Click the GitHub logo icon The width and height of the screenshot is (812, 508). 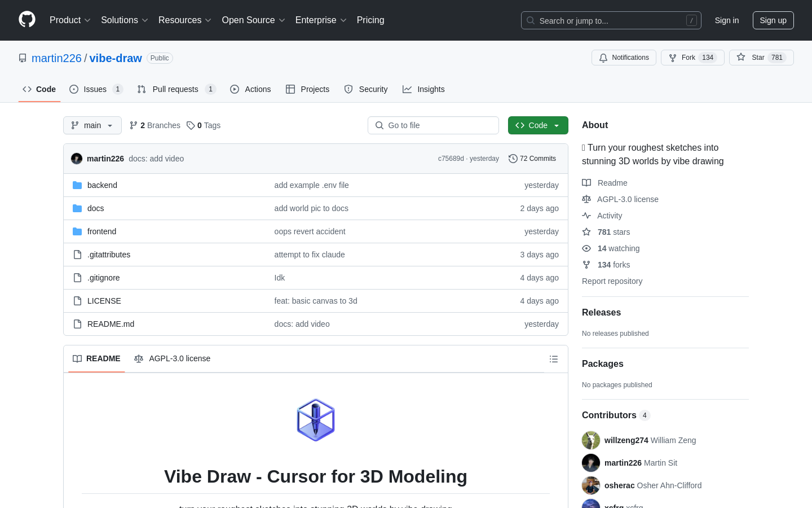27,20
